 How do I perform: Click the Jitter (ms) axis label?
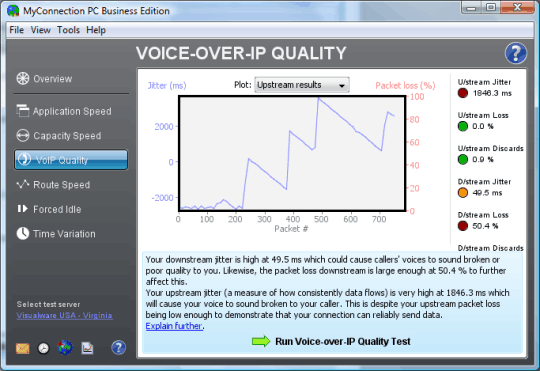pos(167,85)
